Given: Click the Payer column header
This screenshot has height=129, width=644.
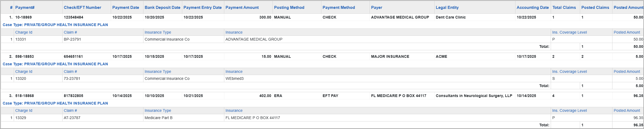Looking at the screenshot, I should [377, 8].
